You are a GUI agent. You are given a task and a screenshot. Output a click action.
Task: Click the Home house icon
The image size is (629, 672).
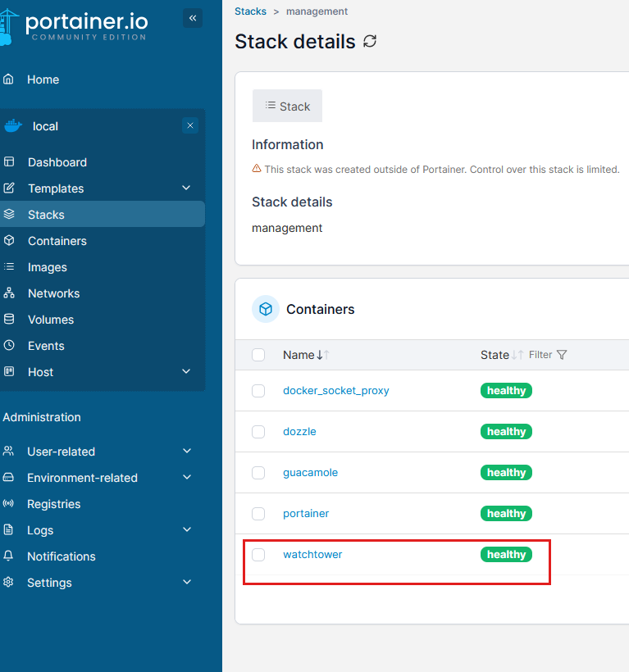(x=8, y=79)
